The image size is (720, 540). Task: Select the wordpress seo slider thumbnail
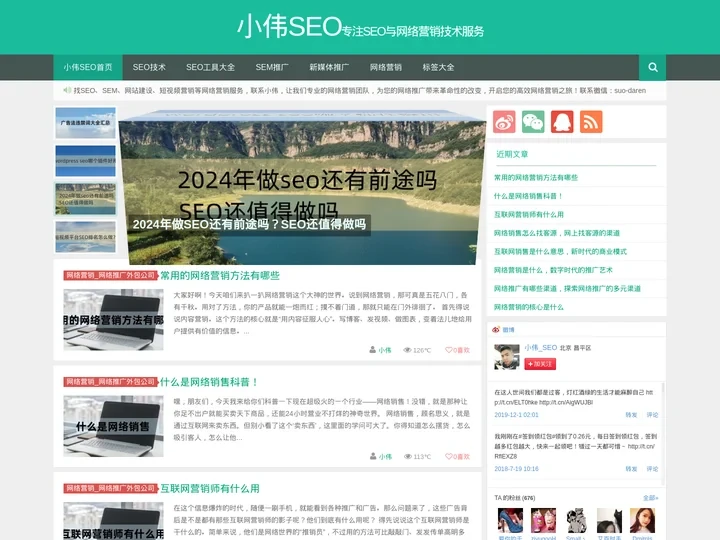point(85,161)
